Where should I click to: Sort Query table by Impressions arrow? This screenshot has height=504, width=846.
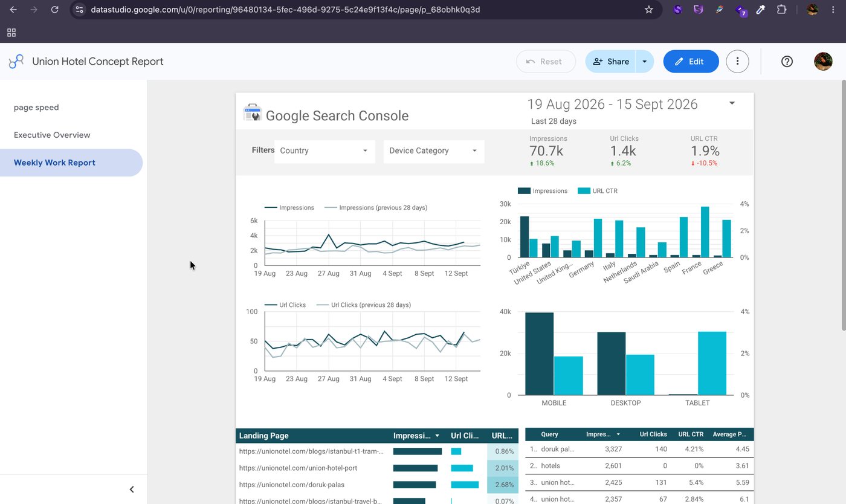click(618, 435)
